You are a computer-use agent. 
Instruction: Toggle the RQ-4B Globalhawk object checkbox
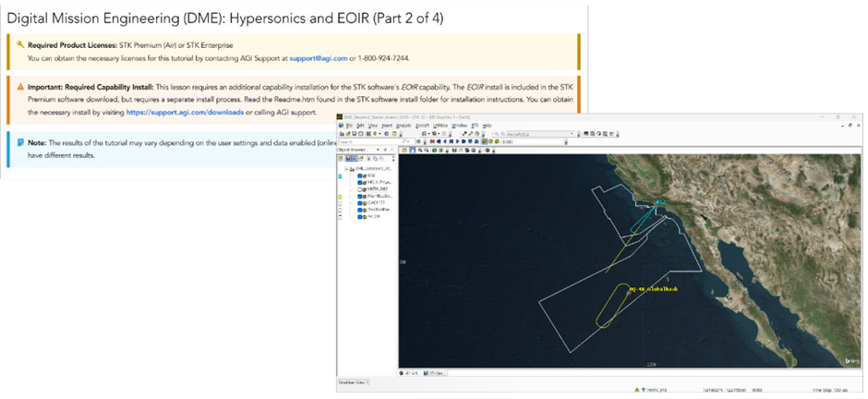[x=360, y=197]
